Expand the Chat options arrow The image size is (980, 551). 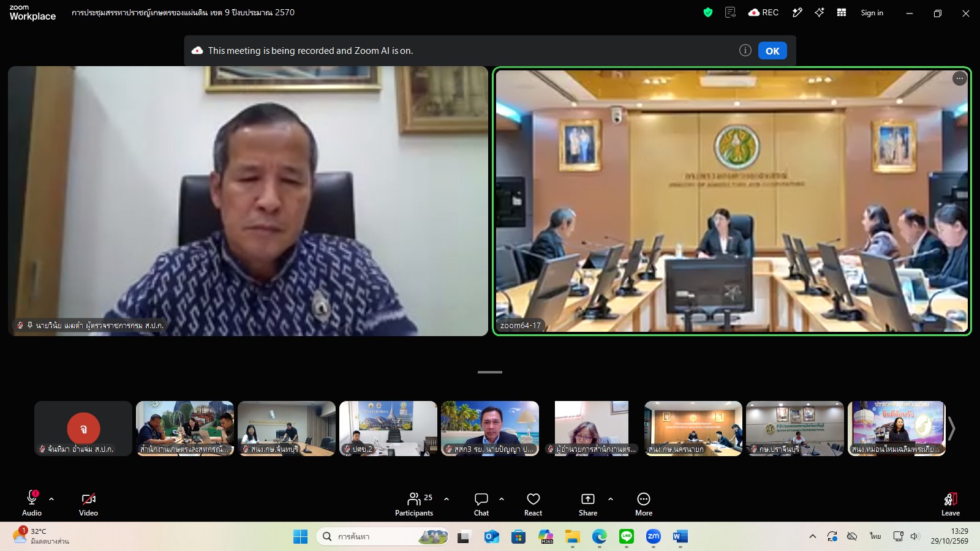(x=502, y=499)
